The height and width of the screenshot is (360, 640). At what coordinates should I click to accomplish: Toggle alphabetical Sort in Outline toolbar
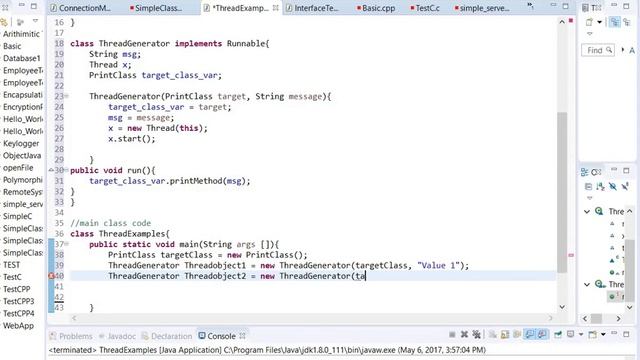(600, 187)
